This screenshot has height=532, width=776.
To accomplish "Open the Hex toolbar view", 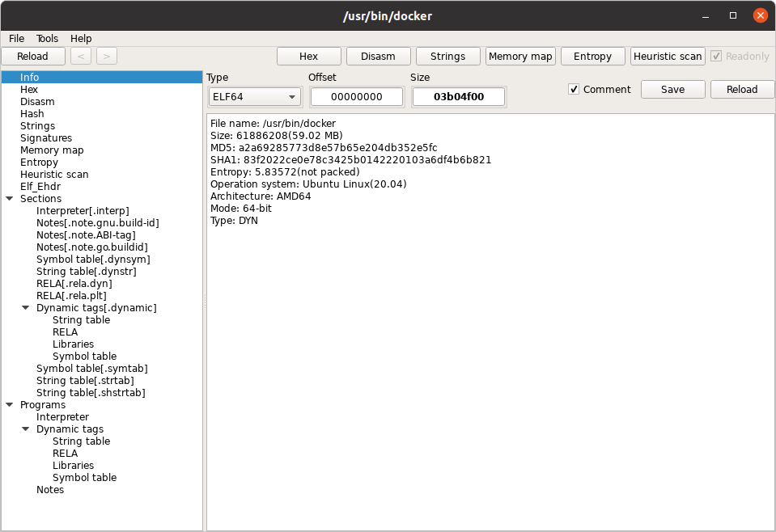I will [309, 57].
